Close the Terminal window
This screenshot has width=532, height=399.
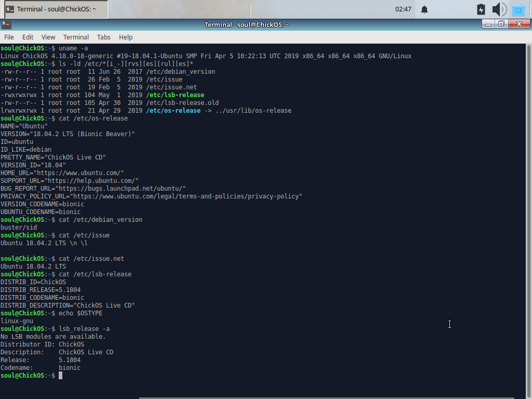[519, 24]
